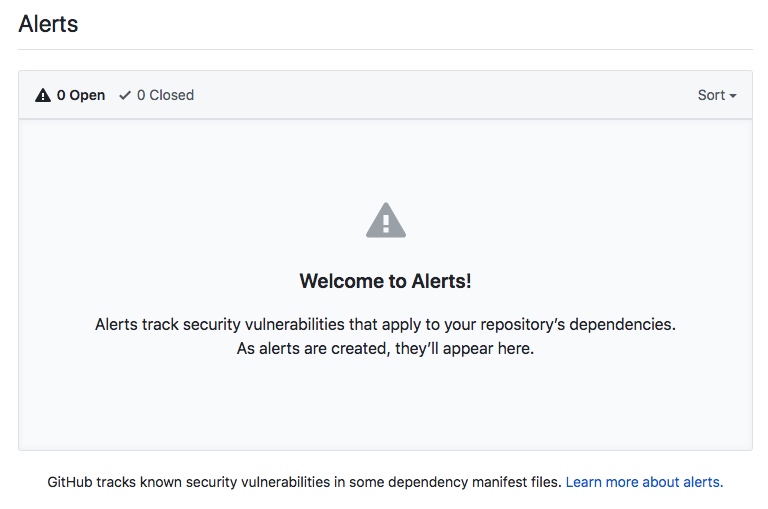Click the zero count before Open
768x509 pixels.
[x=61, y=95]
